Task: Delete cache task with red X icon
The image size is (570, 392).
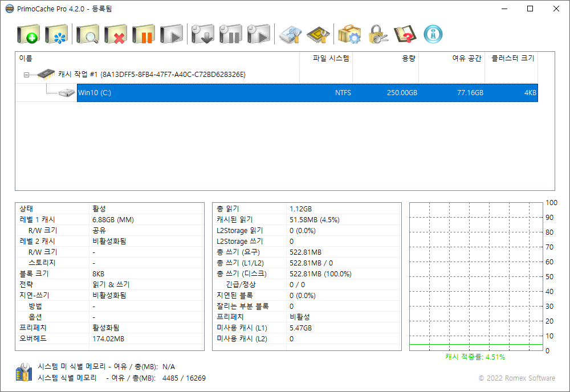Action: click(116, 34)
